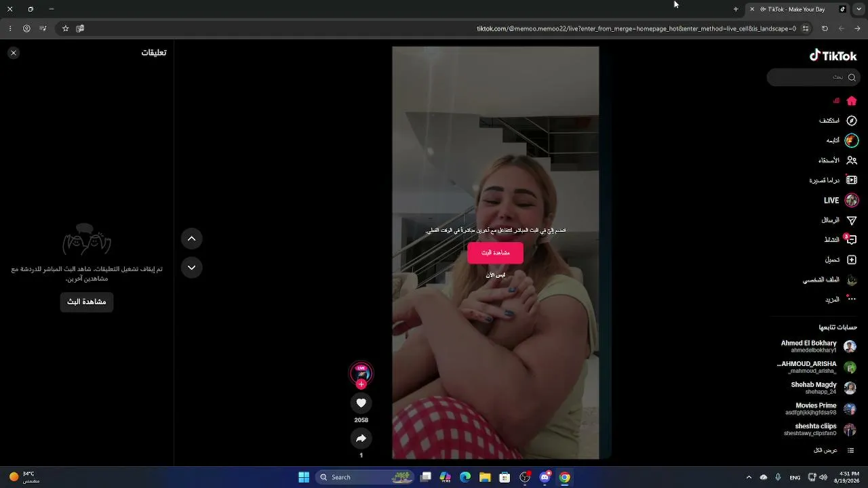Open the site information tune icon

[806, 28]
